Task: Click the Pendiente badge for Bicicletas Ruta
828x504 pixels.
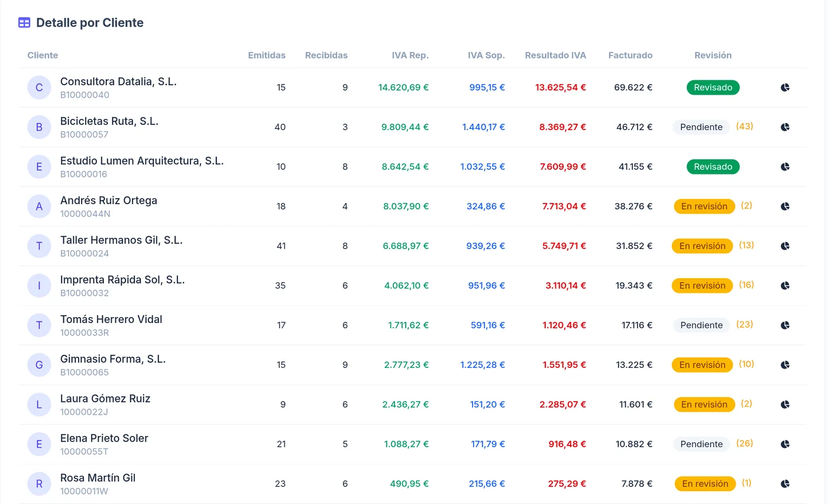Action: coord(701,127)
